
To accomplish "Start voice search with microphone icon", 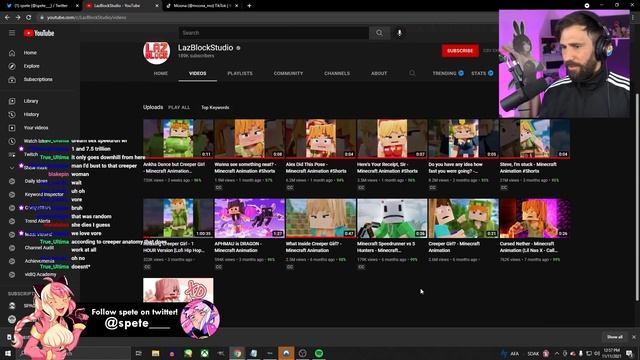I will click(400, 33).
